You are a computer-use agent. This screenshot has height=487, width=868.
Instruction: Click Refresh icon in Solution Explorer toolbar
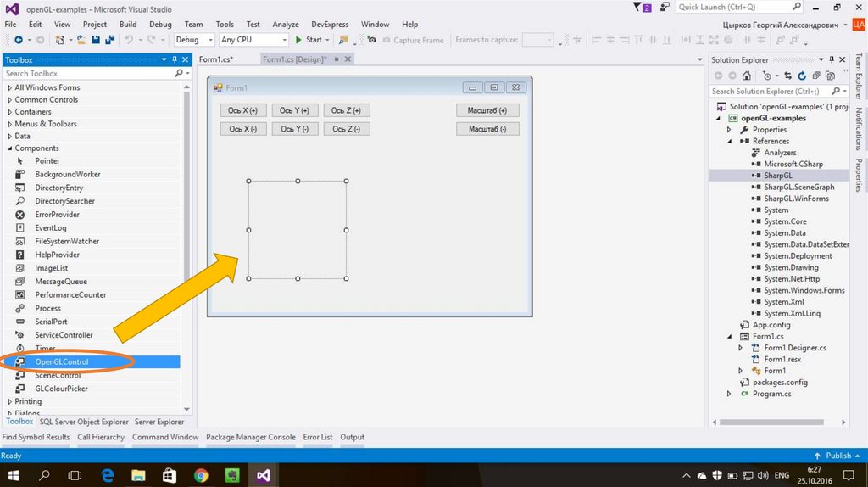[x=803, y=76]
